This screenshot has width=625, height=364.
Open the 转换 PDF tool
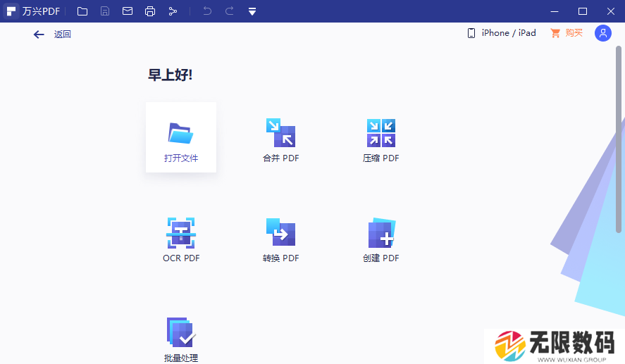point(281,241)
